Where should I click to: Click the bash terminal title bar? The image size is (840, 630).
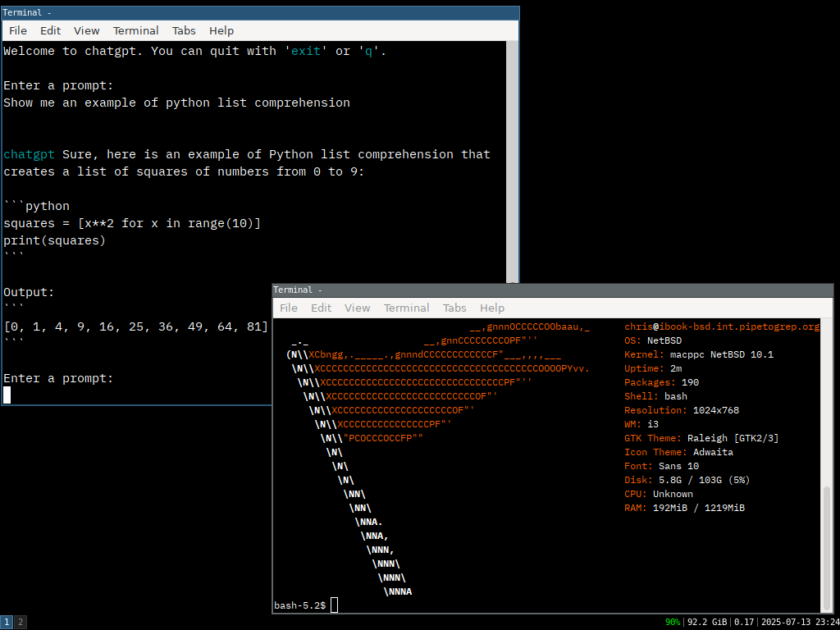click(x=553, y=290)
